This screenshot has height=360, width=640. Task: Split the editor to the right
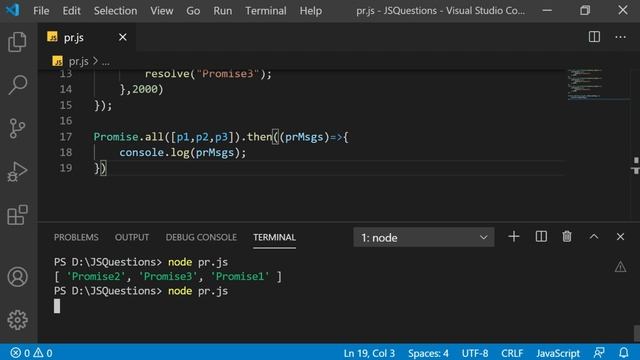point(594,37)
